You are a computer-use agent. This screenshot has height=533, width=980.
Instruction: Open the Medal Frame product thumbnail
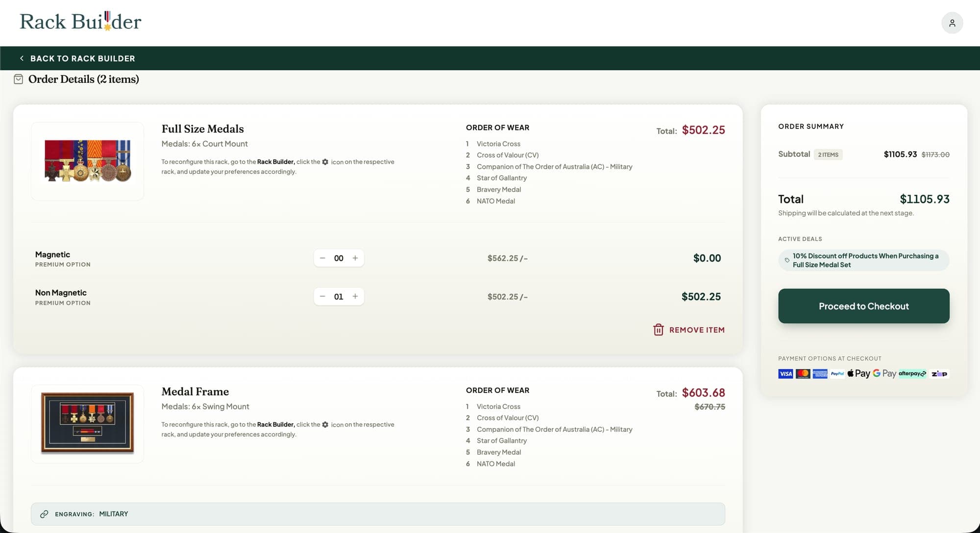pos(87,424)
